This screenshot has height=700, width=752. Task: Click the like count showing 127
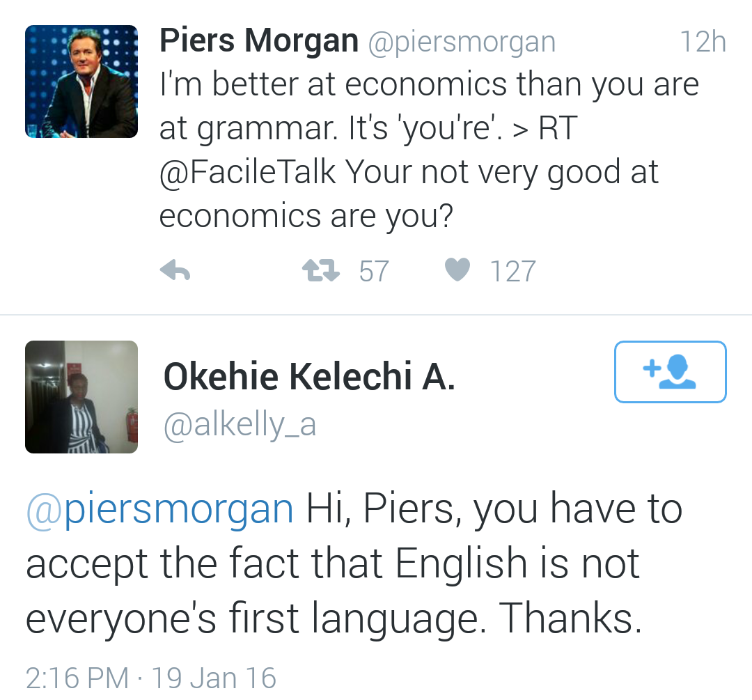pyautogui.click(x=513, y=271)
